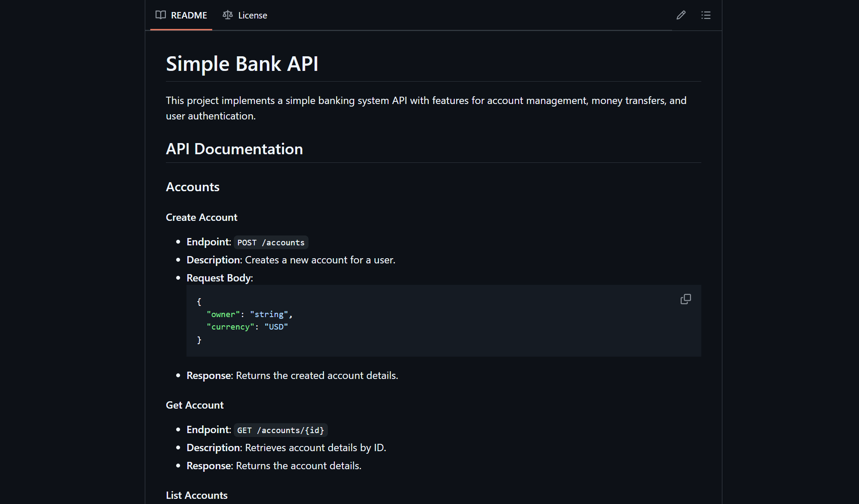The height and width of the screenshot is (504, 859).
Task: Switch to the README tab
Action: pos(188,15)
